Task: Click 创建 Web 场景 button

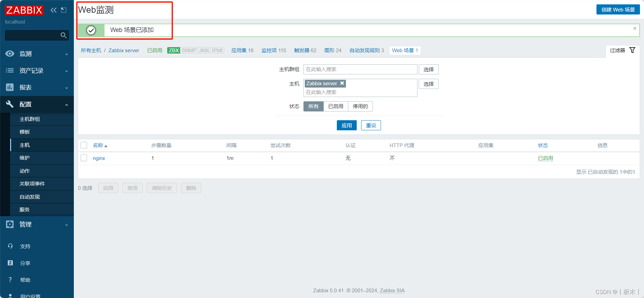Action: pos(618,9)
